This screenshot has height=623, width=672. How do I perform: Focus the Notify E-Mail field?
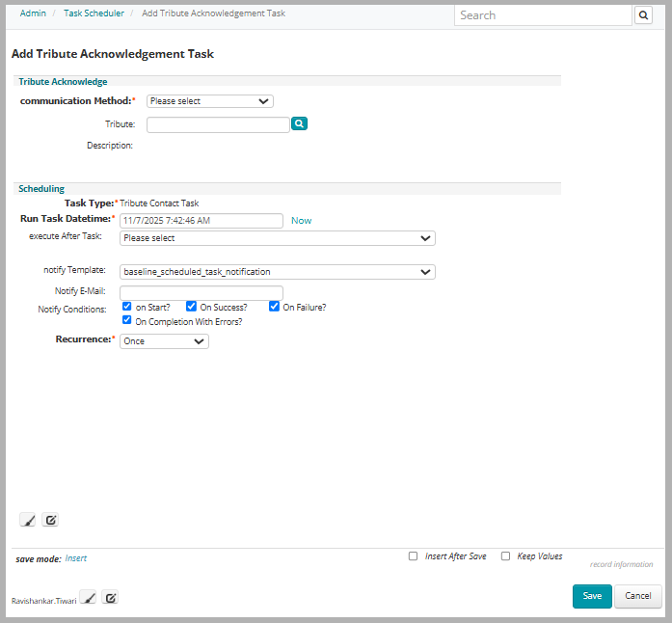(x=201, y=293)
